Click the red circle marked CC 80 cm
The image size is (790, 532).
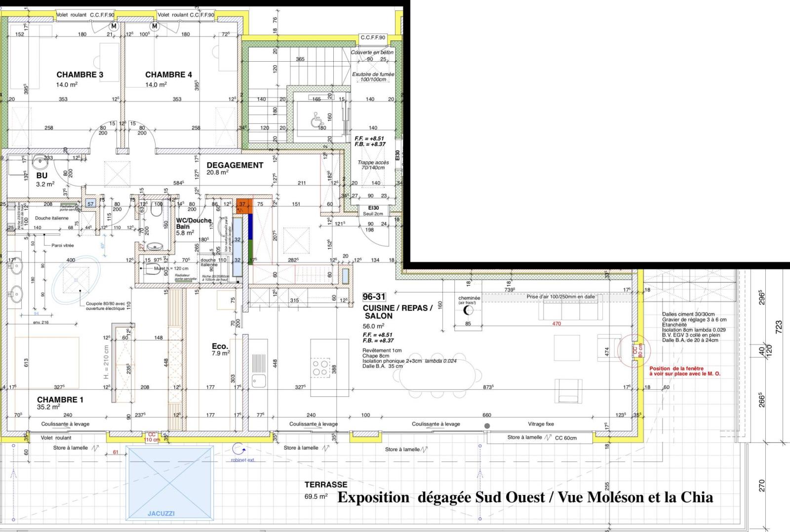pyautogui.click(x=636, y=350)
